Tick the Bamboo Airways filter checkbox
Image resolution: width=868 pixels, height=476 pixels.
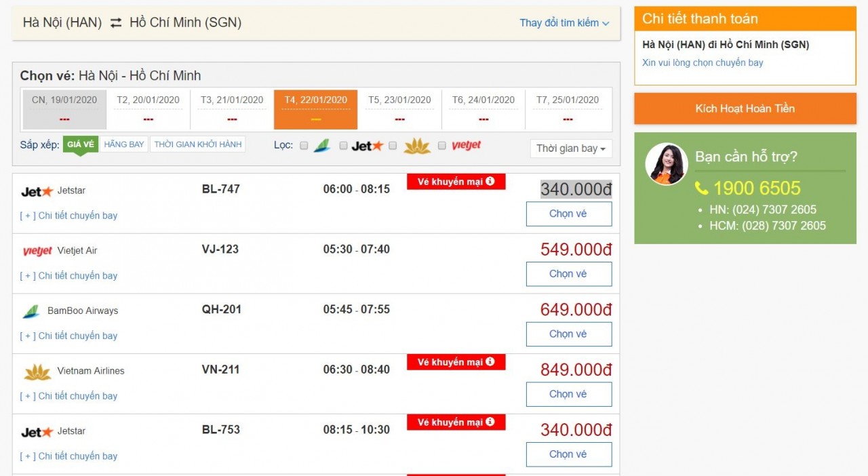pyautogui.click(x=304, y=145)
